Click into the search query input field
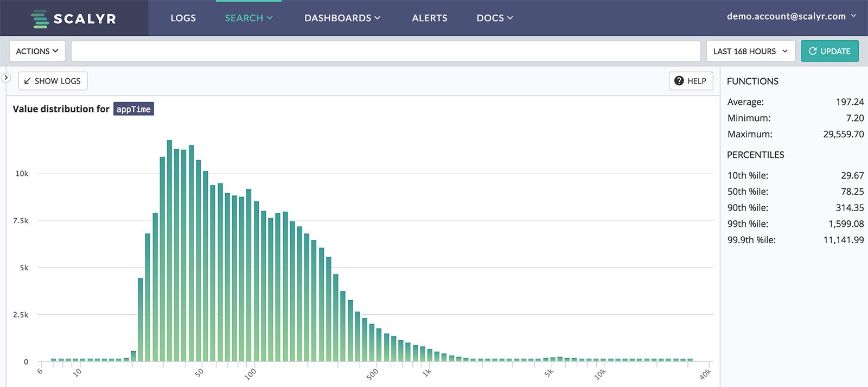This screenshot has width=868, height=387. pyautogui.click(x=385, y=51)
